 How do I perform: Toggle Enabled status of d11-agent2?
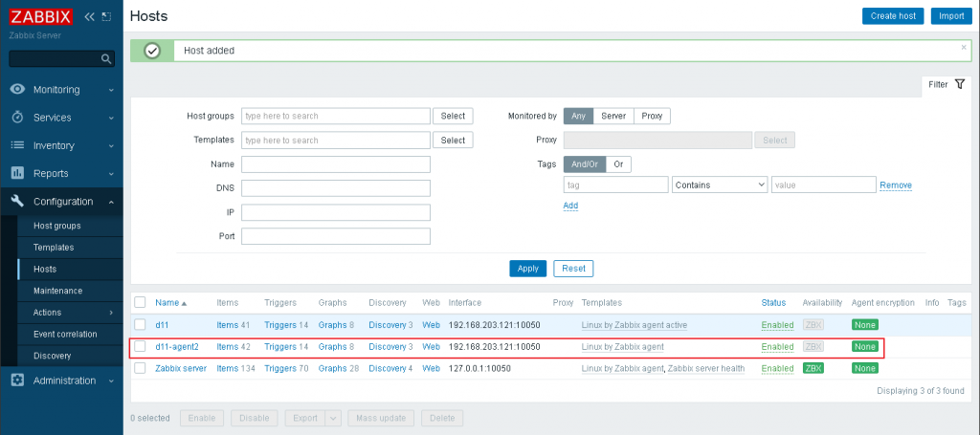(777, 346)
